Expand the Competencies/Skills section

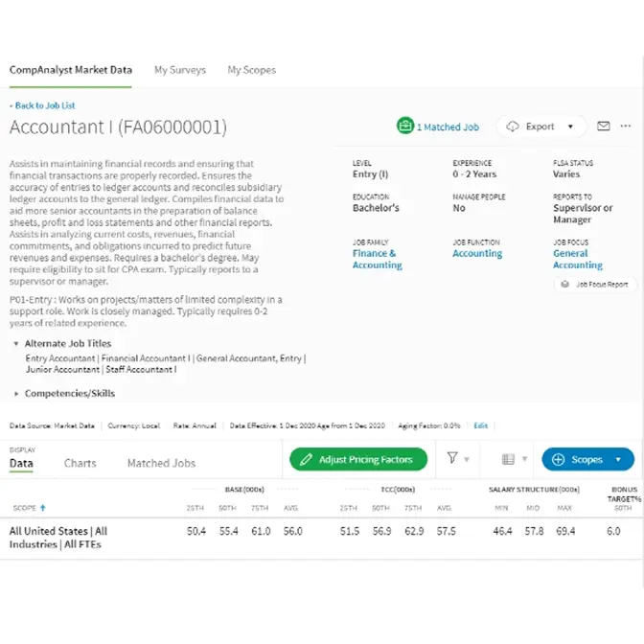coord(16,394)
